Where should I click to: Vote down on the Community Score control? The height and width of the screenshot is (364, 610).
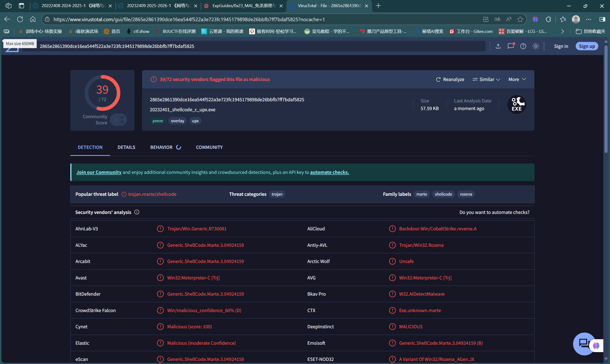pyautogui.click(x=122, y=122)
